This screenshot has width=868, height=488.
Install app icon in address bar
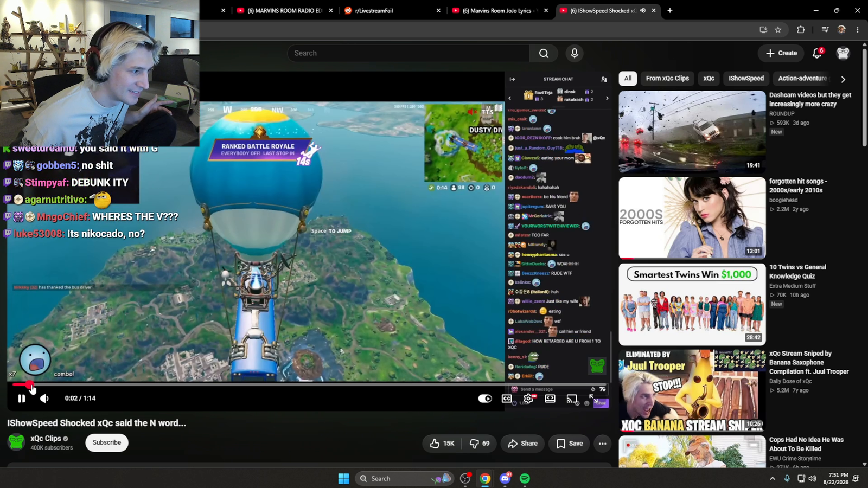(x=763, y=30)
